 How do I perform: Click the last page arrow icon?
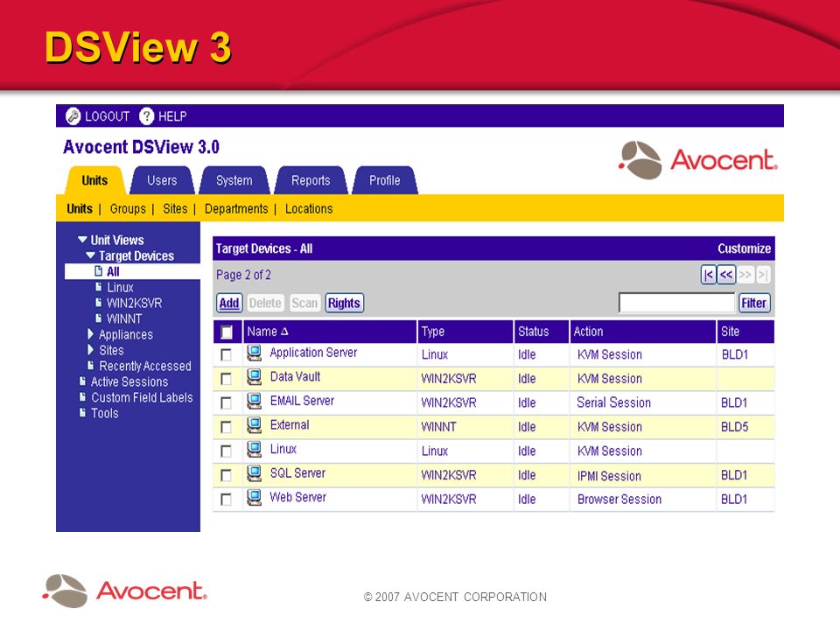click(x=763, y=275)
